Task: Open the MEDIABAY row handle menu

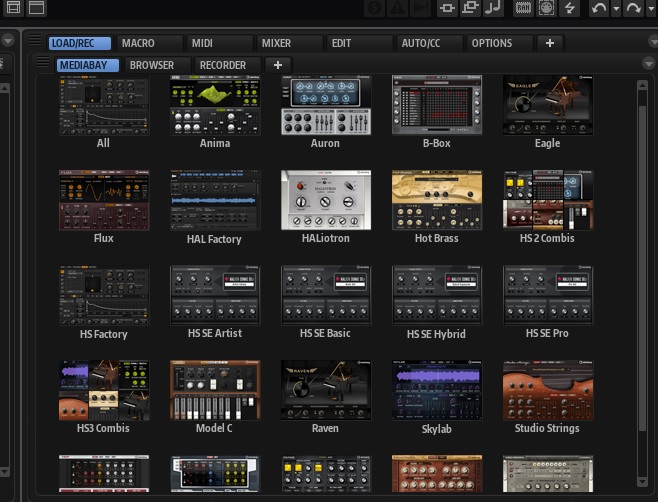Action: click(x=42, y=62)
